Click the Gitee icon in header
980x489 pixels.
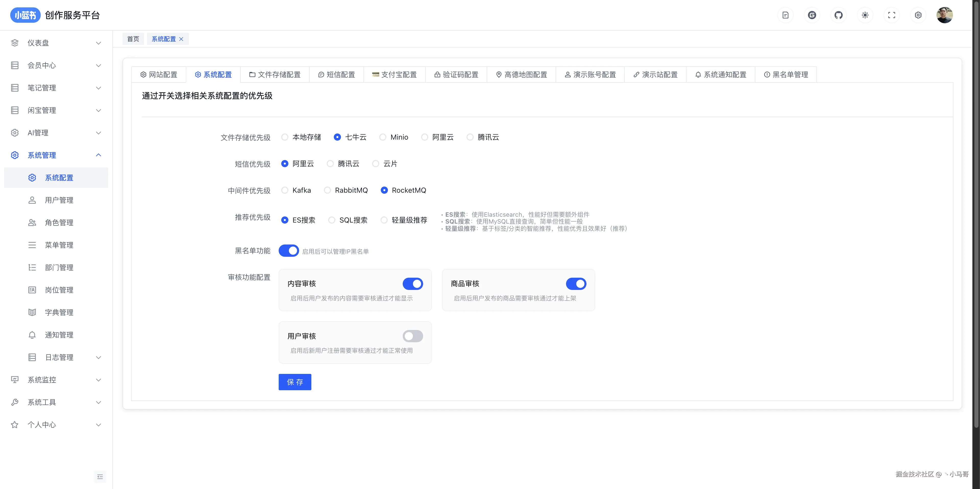click(x=812, y=15)
